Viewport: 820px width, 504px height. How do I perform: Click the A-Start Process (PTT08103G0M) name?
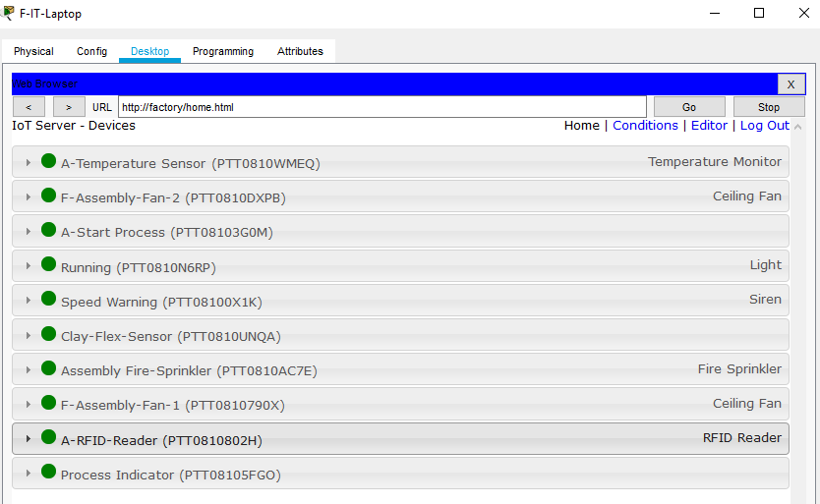(167, 233)
